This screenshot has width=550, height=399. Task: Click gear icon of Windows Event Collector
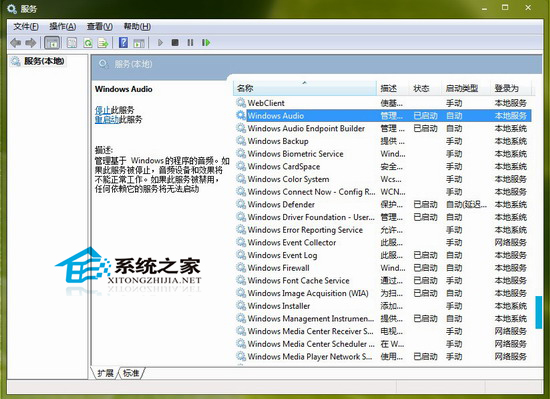[241, 242]
